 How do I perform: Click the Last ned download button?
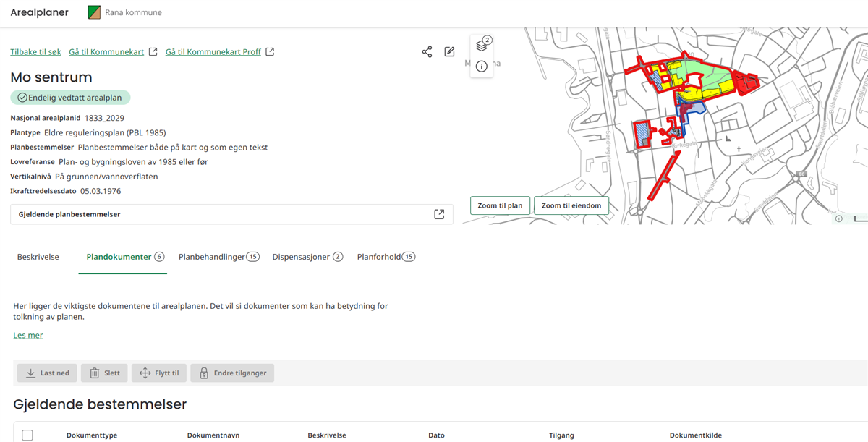[x=47, y=373]
